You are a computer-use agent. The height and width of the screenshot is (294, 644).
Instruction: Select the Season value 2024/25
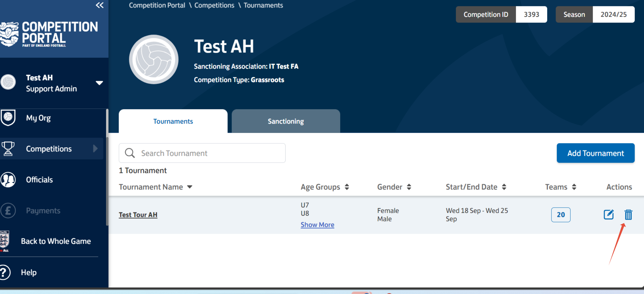coord(613,14)
